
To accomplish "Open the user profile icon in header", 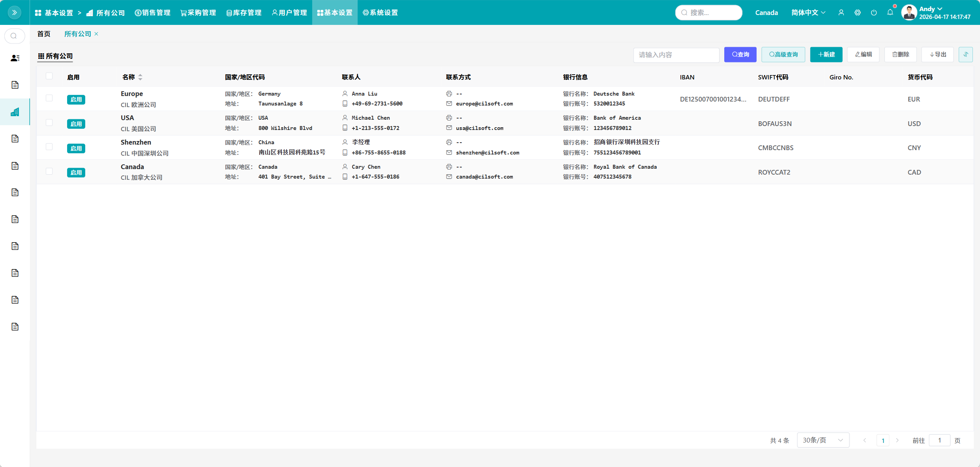I will tap(841, 13).
